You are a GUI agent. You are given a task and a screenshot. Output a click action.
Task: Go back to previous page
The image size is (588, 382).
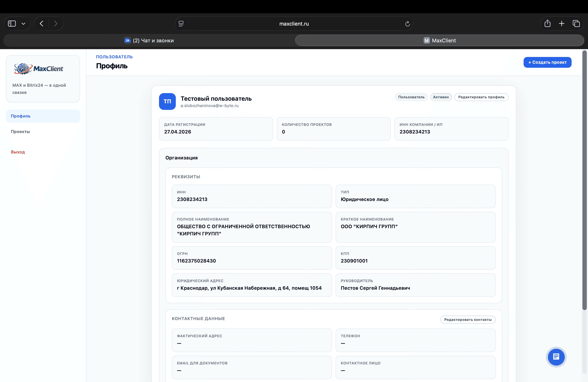[x=42, y=24]
